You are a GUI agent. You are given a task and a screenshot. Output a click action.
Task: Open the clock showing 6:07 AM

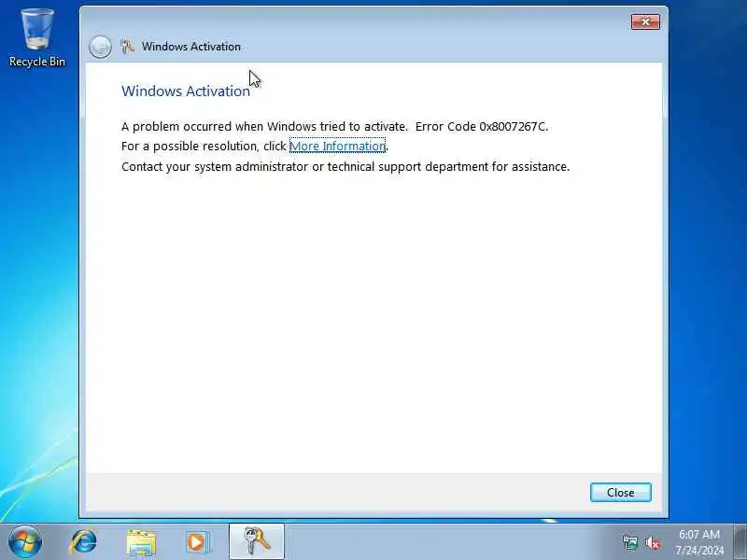698,542
